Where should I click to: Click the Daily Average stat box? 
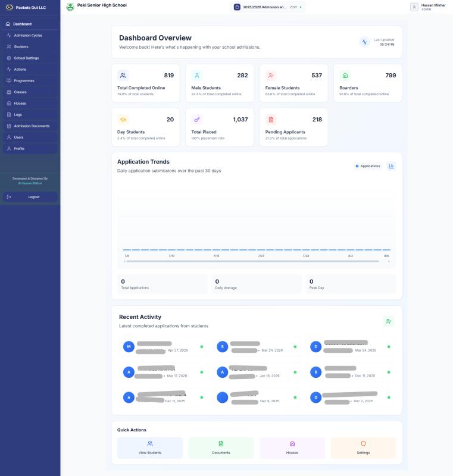click(x=257, y=284)
